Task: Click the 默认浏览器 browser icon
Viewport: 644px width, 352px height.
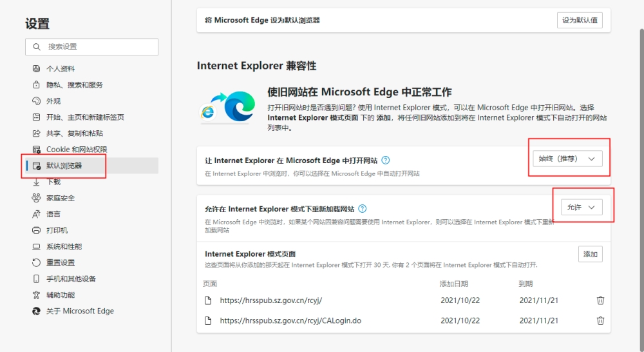Action: [36, 166]
